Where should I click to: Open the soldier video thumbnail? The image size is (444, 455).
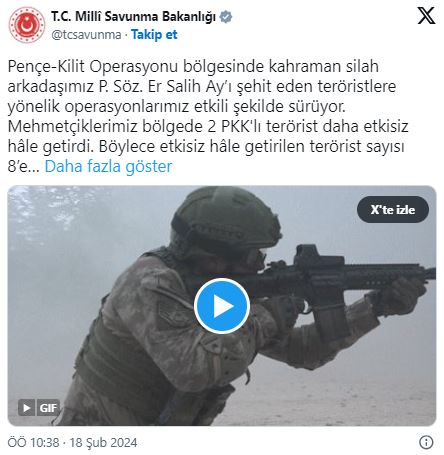tap(222, 306)
